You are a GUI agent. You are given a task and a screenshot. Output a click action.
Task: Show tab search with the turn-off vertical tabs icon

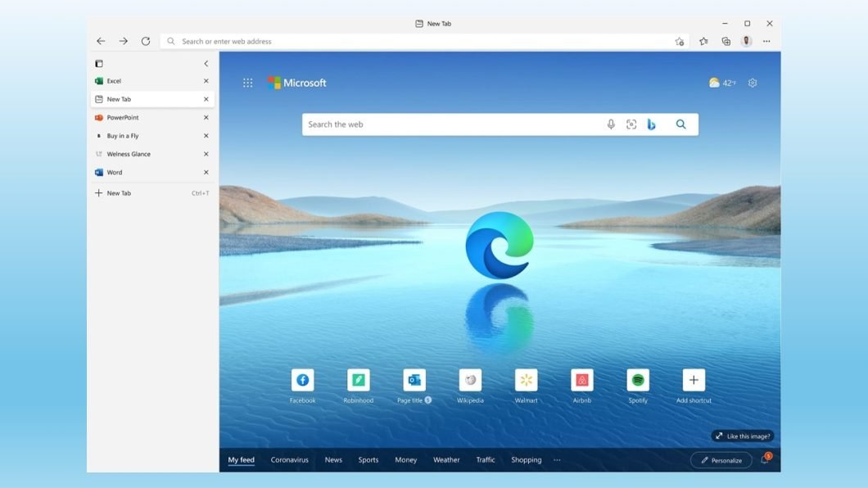98,63
